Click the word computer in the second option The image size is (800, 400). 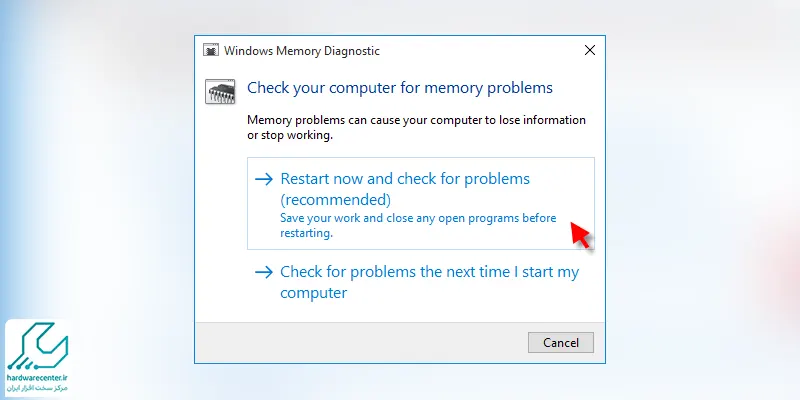click(313, 293)
